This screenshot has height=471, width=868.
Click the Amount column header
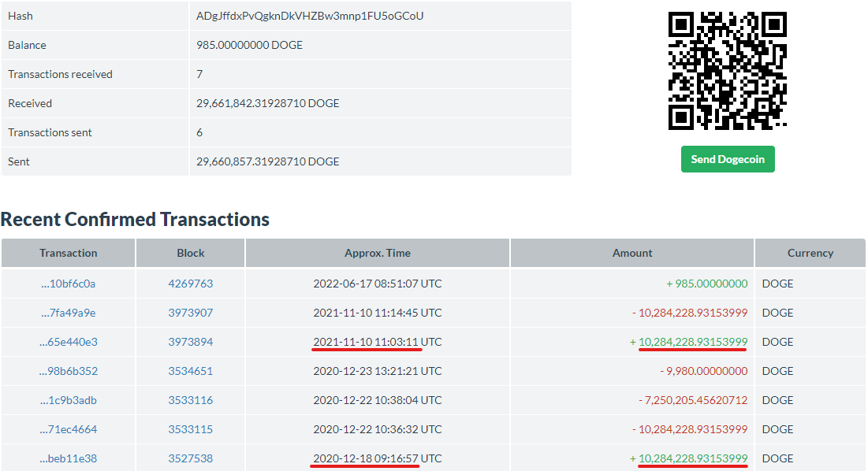(632, 253)
